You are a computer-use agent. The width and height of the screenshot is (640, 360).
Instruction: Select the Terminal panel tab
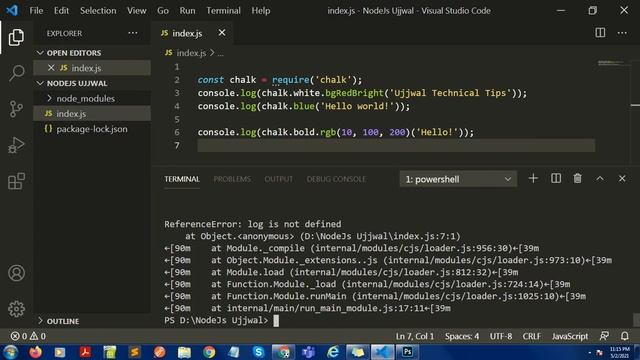point(182,179)
